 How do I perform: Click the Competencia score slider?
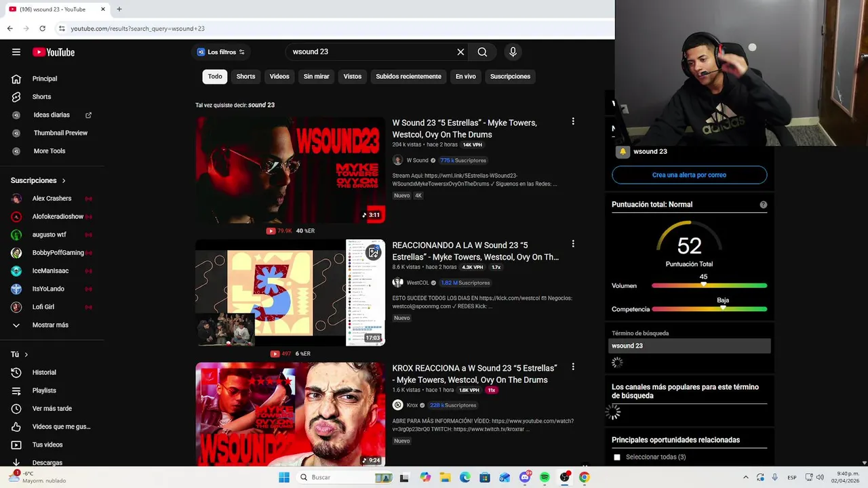click(709, 309)
